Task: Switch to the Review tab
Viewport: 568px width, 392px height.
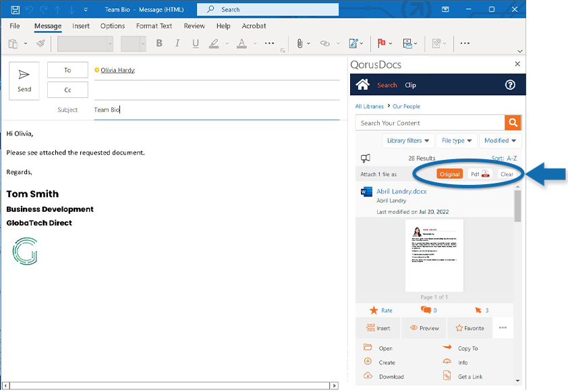Action: pos(194,26)
